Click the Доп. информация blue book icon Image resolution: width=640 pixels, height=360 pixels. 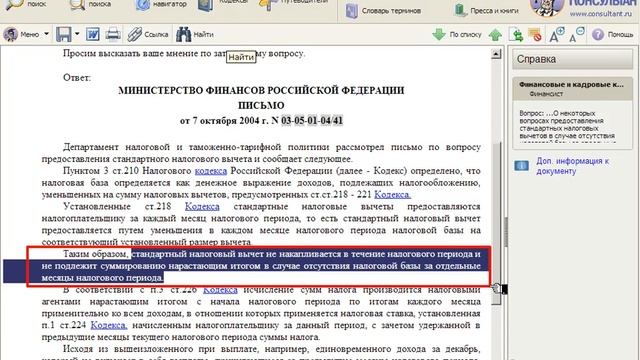521,166
